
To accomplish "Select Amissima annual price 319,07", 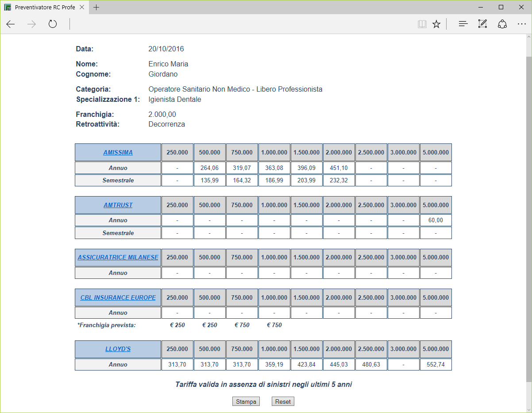I will [242, 168].
